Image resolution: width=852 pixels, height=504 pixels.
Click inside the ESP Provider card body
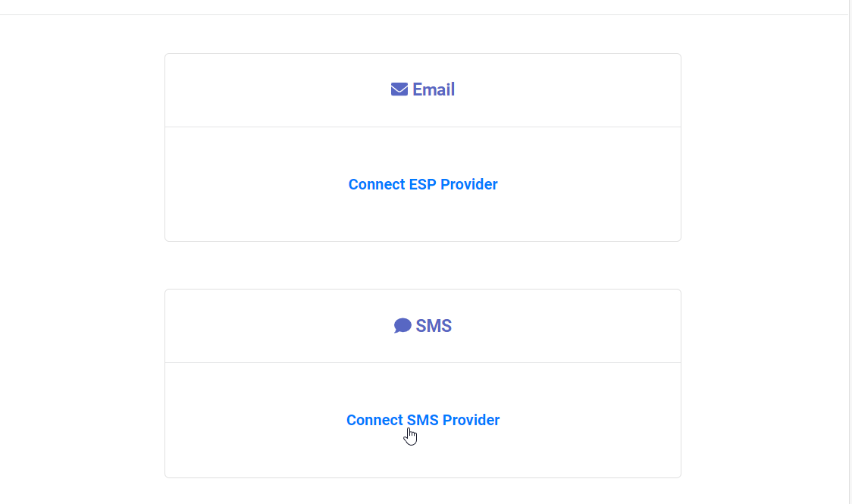pyautogui.click(x=422, y=184)
